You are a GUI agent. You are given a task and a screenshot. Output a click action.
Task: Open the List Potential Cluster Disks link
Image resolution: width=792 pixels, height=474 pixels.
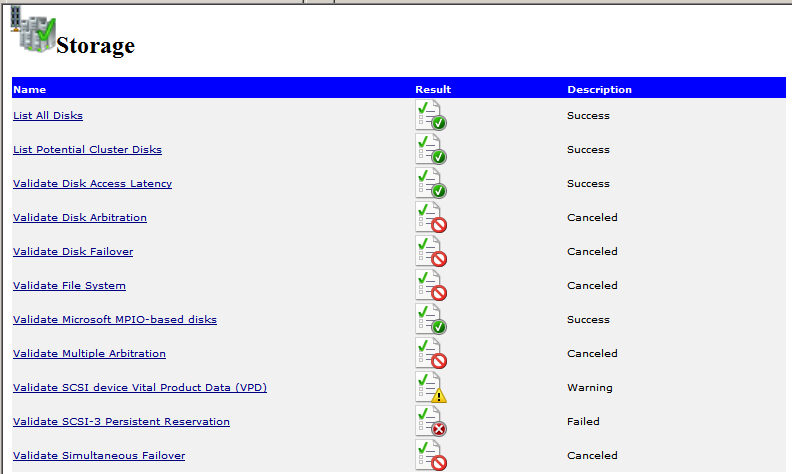click(x=87, y=150)
